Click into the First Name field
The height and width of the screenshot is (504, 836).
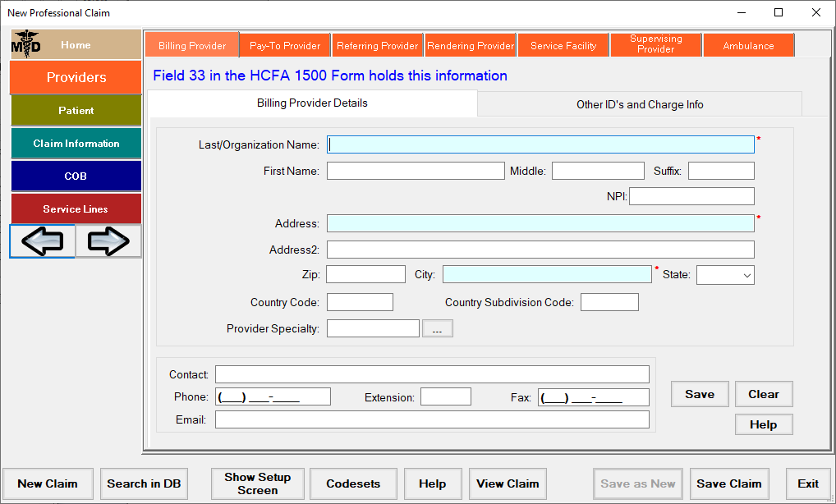click(x=416, y=171)
